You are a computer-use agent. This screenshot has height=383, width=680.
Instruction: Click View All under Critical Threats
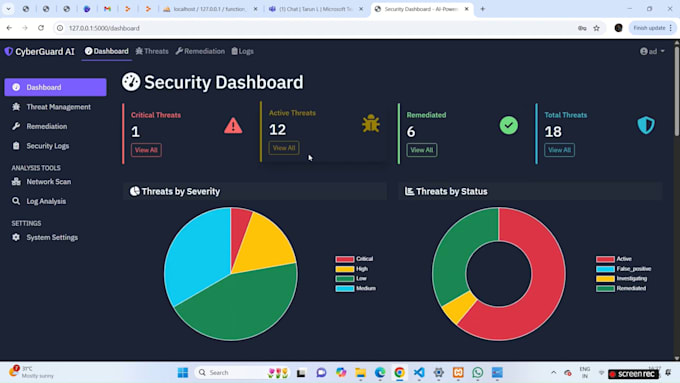146,150
